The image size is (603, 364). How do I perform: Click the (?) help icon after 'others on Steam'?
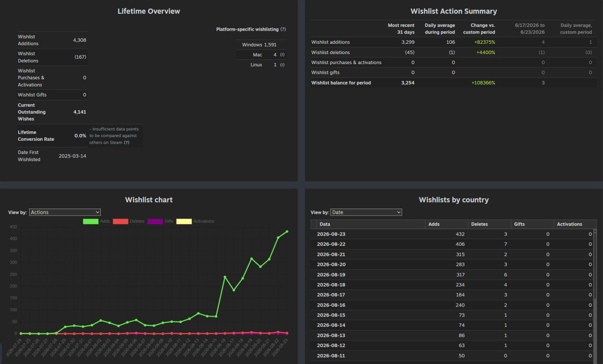tap(127, 142)
